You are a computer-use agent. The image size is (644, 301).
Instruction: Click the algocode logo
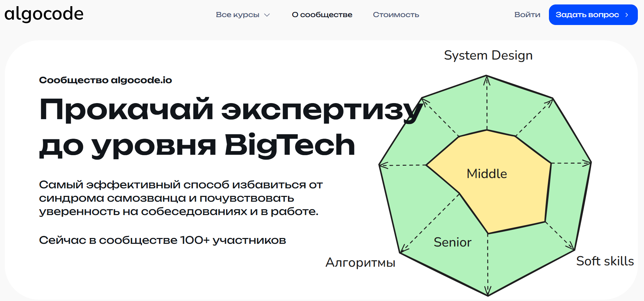[44, 14]
